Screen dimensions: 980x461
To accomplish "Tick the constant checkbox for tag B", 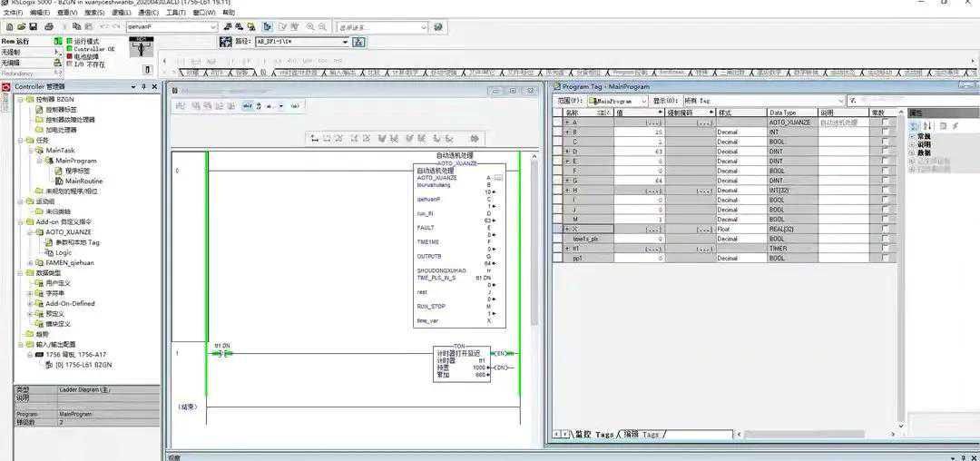I will [x=886, y=132].
